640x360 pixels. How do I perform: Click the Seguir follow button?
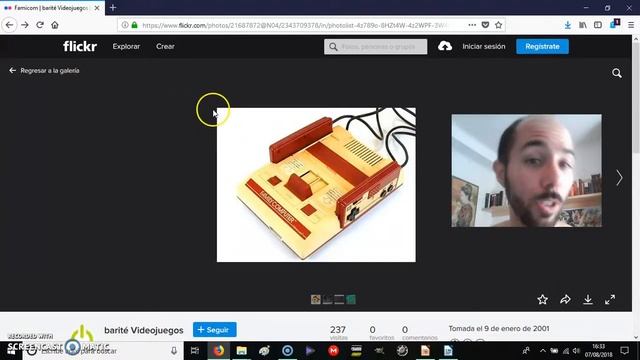tap(215, 330)
